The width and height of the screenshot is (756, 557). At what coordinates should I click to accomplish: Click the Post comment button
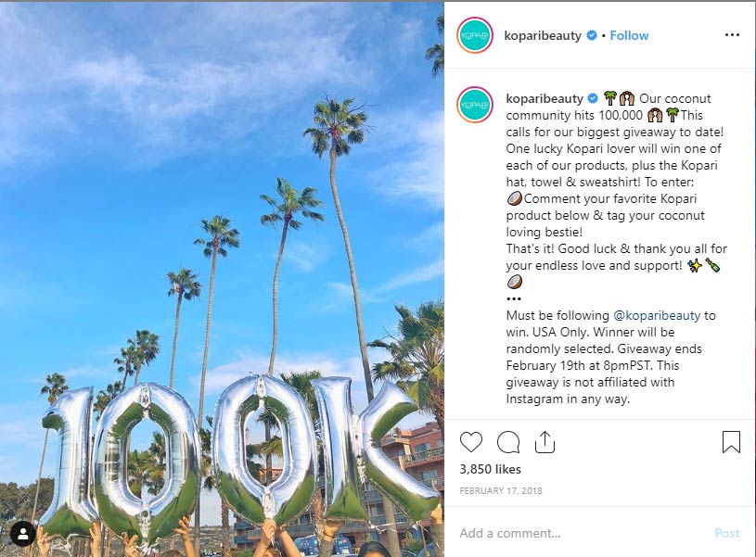727,533
